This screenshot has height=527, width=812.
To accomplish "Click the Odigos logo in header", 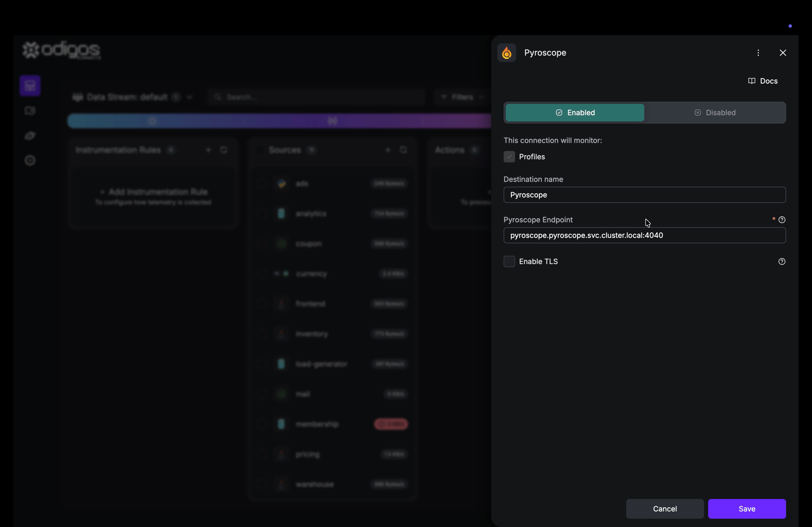I will click(62, 50).
